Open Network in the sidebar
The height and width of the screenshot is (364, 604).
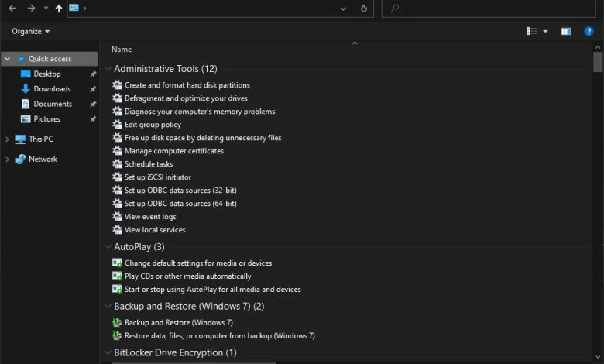(43, 159)
